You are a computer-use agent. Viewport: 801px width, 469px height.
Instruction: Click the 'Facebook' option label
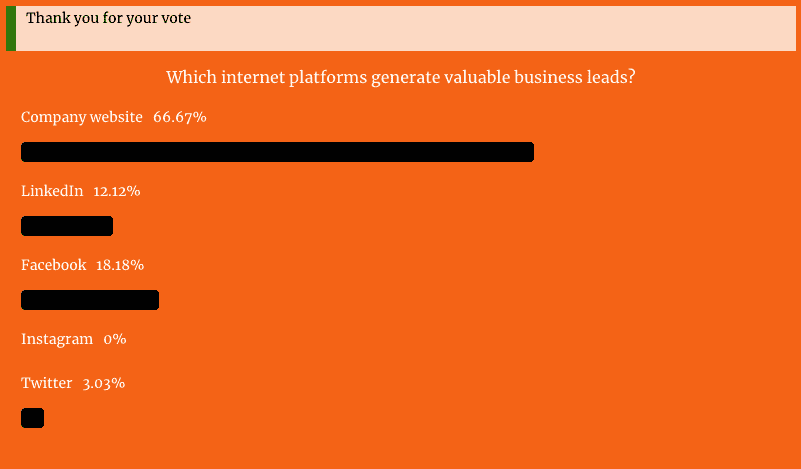[54, 265]
